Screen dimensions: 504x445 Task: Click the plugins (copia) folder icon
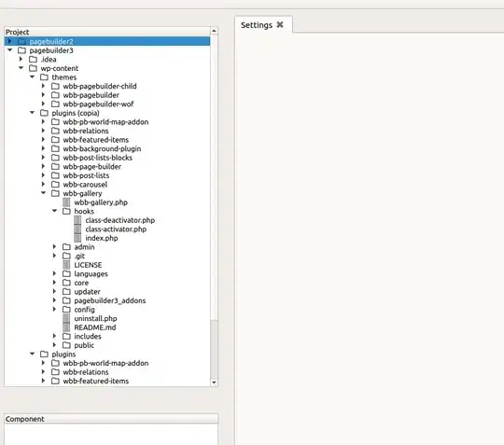45,113
